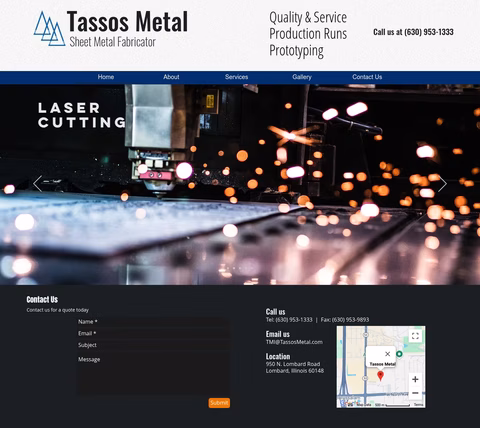
Task: Click the TMI@TassosMetal.com email address
Action: click(x=294, y=342)
